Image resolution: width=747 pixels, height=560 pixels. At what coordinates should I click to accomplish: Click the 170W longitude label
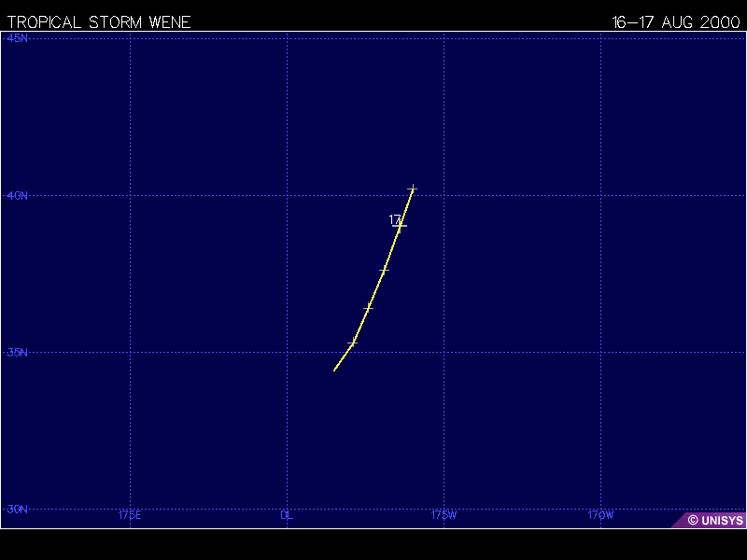(600, 515)
